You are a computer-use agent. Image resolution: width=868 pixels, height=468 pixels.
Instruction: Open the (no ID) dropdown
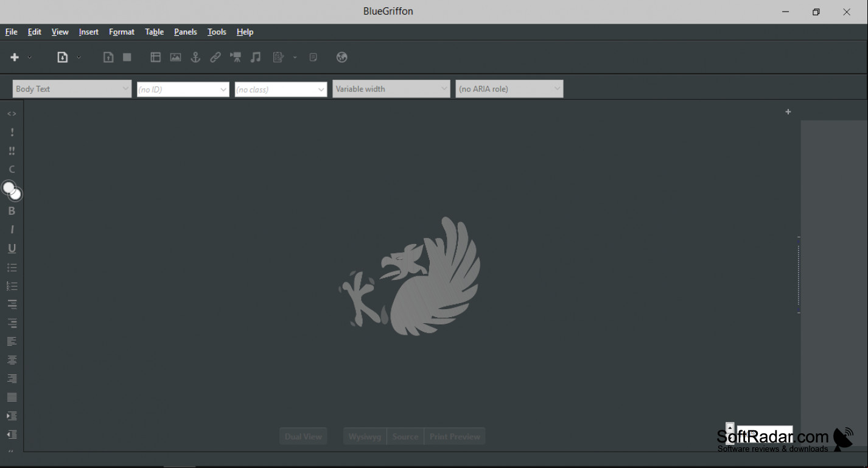[x=183, y=89]
